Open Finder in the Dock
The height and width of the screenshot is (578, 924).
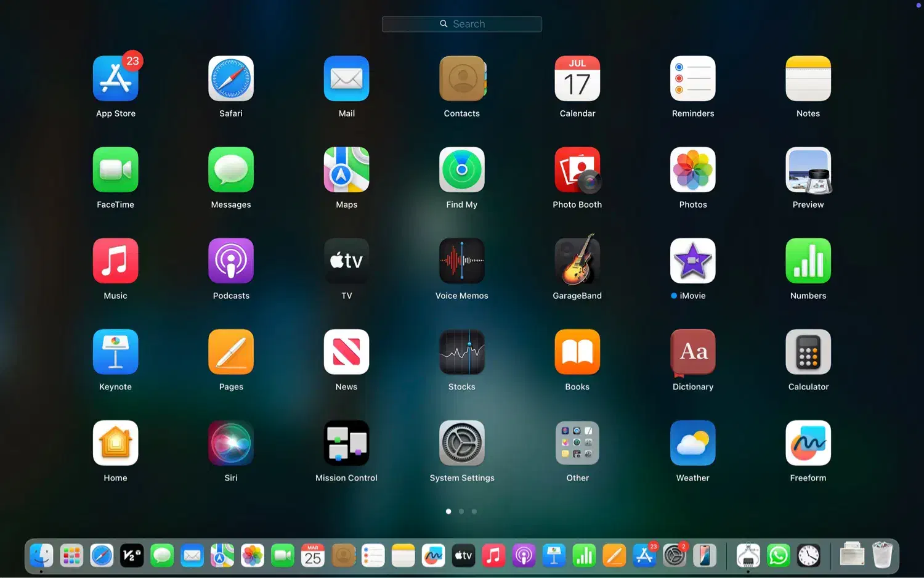[41, 556]
